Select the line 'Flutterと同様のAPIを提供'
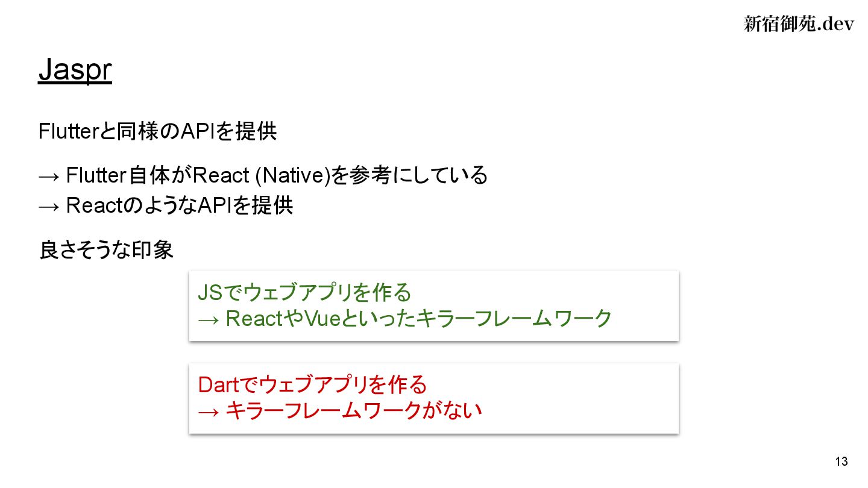 point(158,131)
